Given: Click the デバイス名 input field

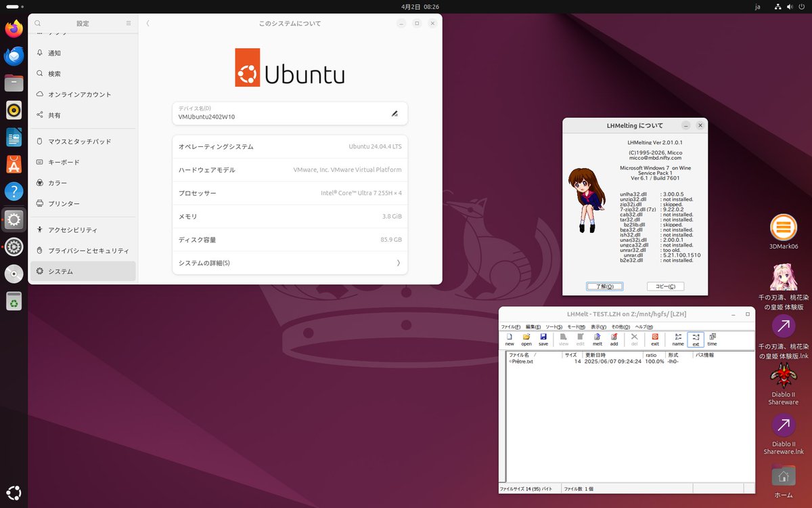Looking at the screenshot, I should [290, 113].
